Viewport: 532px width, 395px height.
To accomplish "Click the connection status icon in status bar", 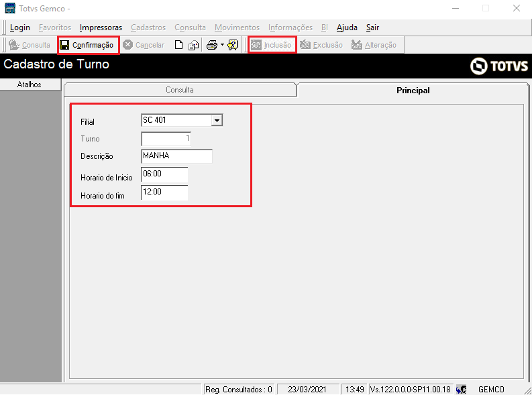I will point(461,390).
